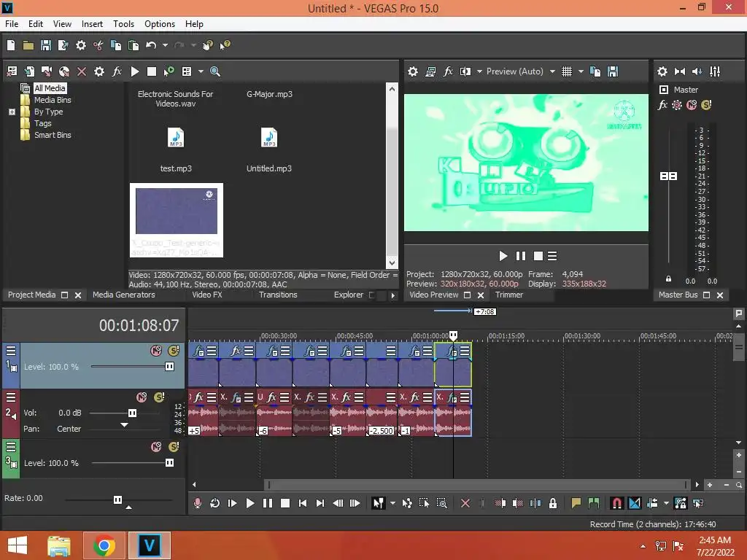Remove selected media with red X icon
Viewport: 747px width, 560px height.
click(x=82, y=71)
